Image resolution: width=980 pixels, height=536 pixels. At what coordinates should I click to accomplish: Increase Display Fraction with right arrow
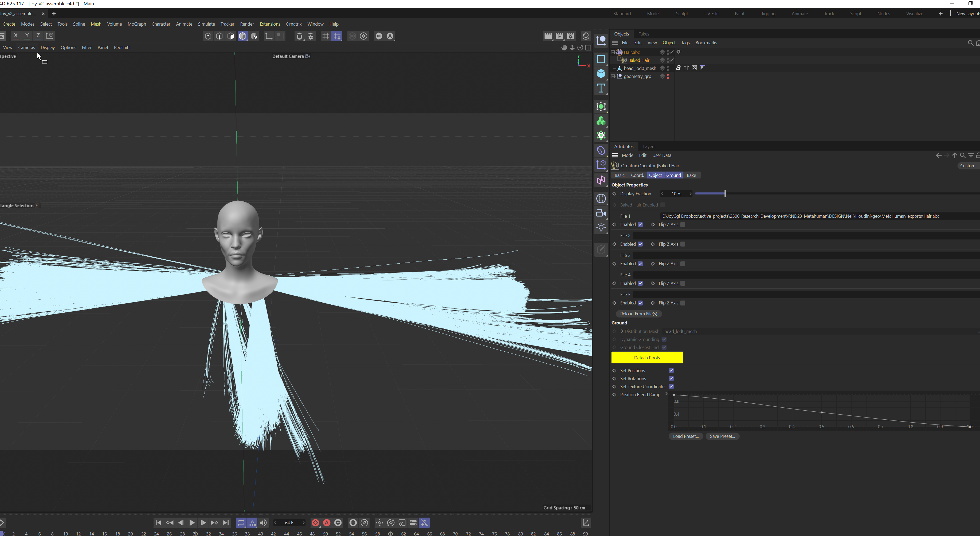click(x=691, y=194)
